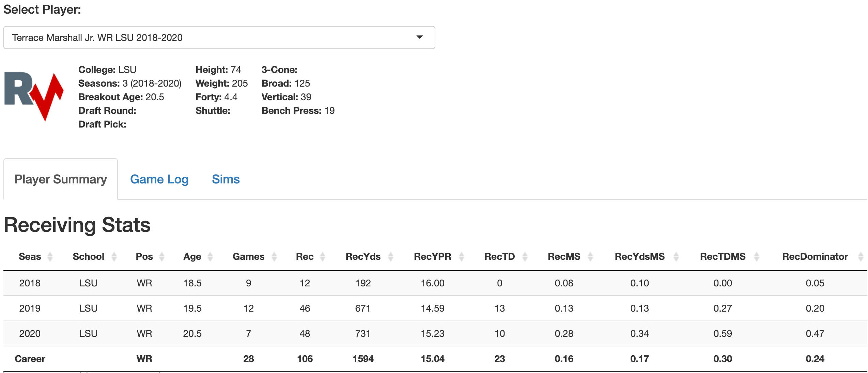Click Age value 18.5
The image size is (868, 373).
(x=192, y=283)
